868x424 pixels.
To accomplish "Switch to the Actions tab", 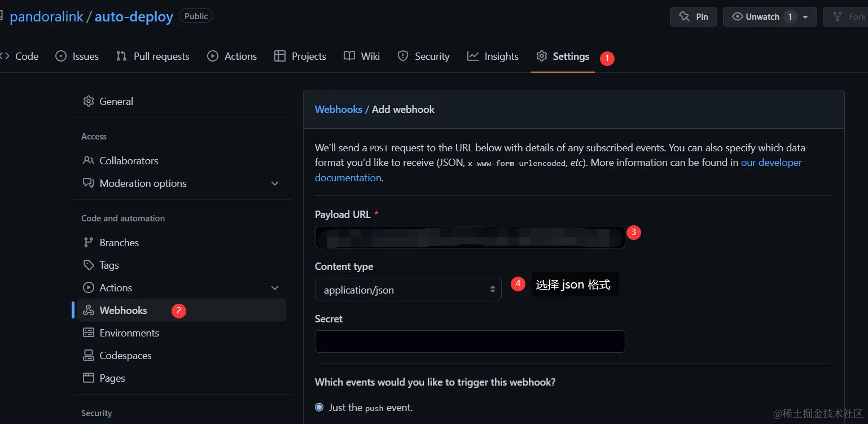I will click(x=232, y=56).
